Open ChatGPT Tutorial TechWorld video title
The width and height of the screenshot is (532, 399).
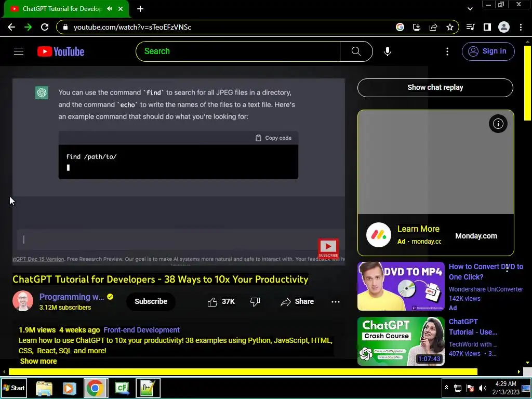pyautogui.click(x=473, y=327)
